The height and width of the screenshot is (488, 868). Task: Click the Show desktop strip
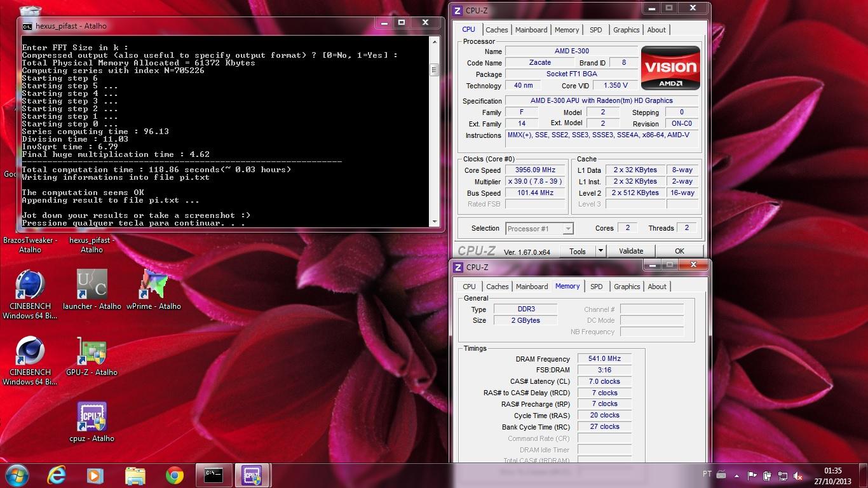[863, 476]
